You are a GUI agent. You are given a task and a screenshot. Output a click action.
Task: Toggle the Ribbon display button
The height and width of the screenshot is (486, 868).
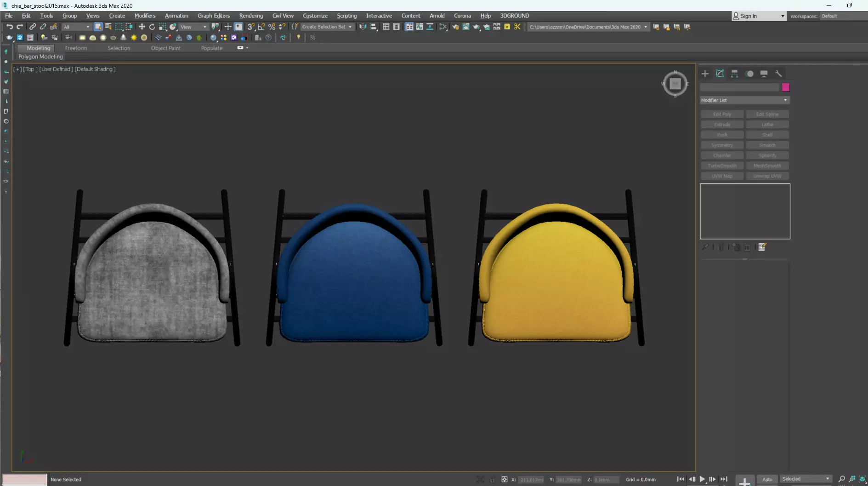(x=409, y=27)
